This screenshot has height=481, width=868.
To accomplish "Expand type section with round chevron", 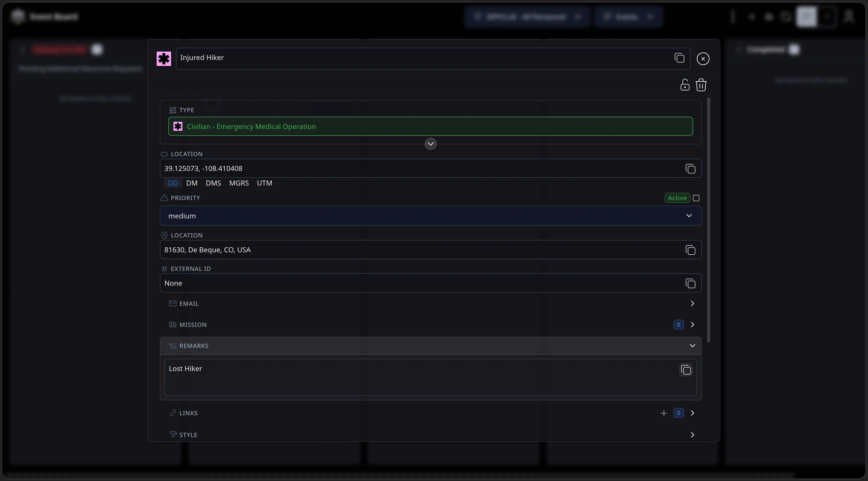I will click(430, 144).
